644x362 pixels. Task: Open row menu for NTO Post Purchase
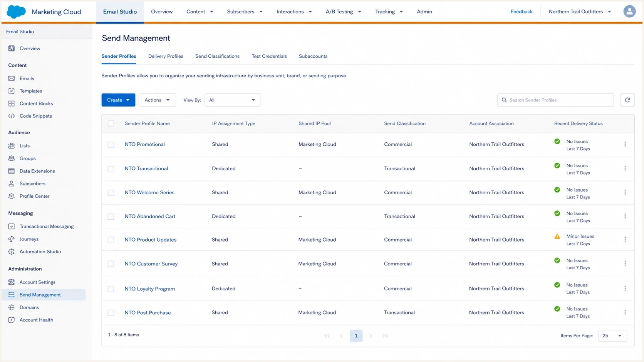tap(625, 312)
